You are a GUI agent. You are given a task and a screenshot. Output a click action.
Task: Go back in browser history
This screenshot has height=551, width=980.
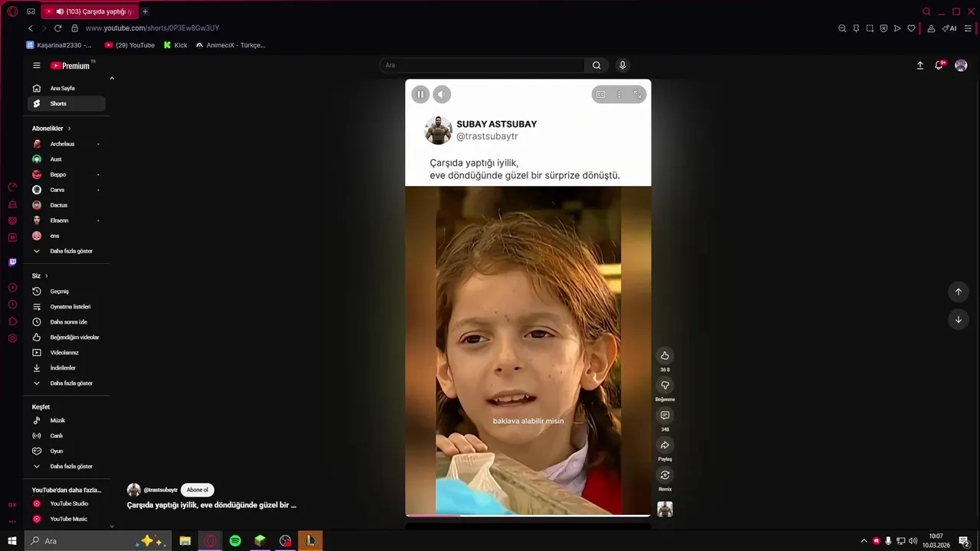(31, 28)
